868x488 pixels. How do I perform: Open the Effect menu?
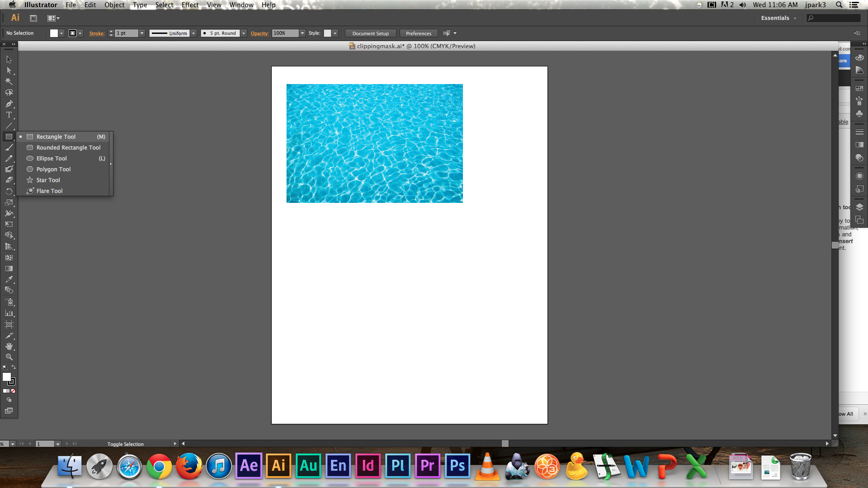coord(190,5)
